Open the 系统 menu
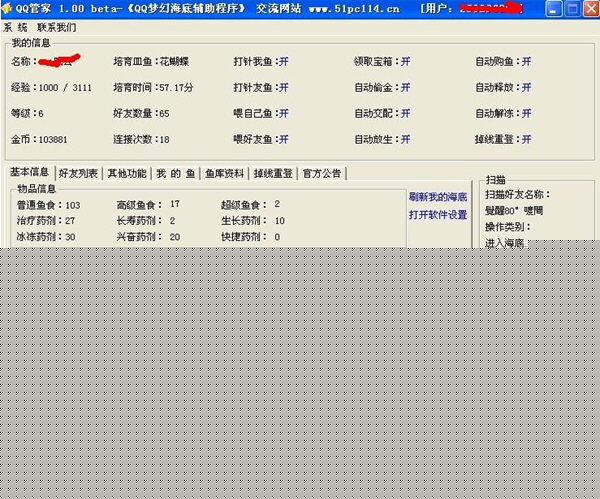Screen dimensions: 600x499 pos(15,28)
